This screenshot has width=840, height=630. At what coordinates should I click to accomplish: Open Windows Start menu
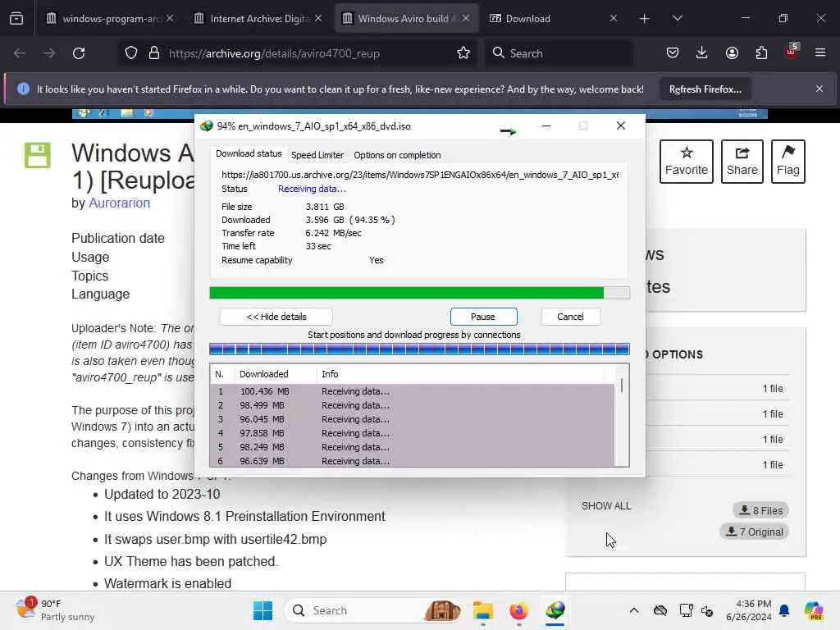[x=262, y=610]
